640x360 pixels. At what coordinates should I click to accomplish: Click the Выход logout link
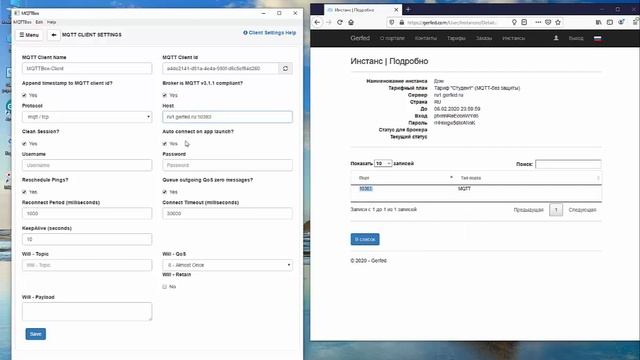click(576, 38)
